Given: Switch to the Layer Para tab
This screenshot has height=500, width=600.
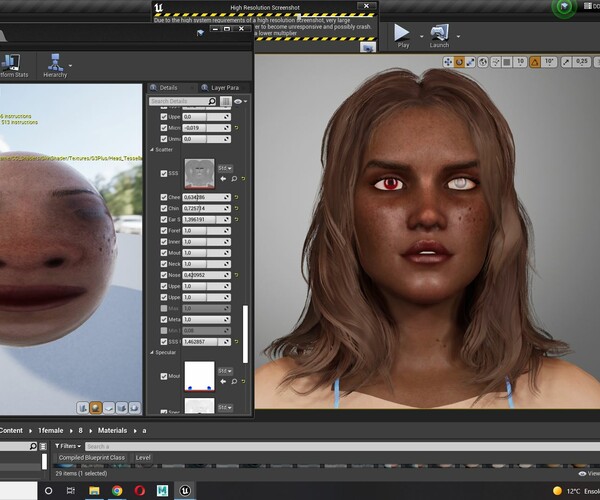Looking at the screenshot, I should click(224, 88).
